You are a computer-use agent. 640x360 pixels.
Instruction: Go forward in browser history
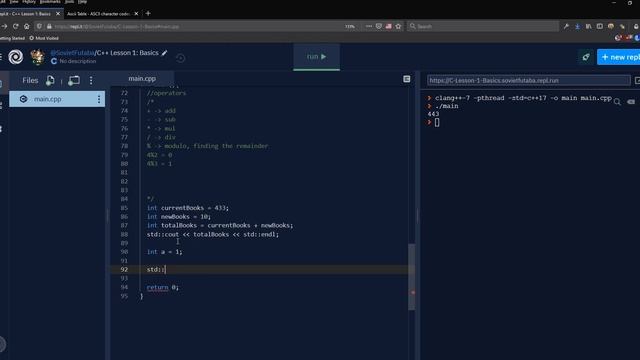click(4, 26)
